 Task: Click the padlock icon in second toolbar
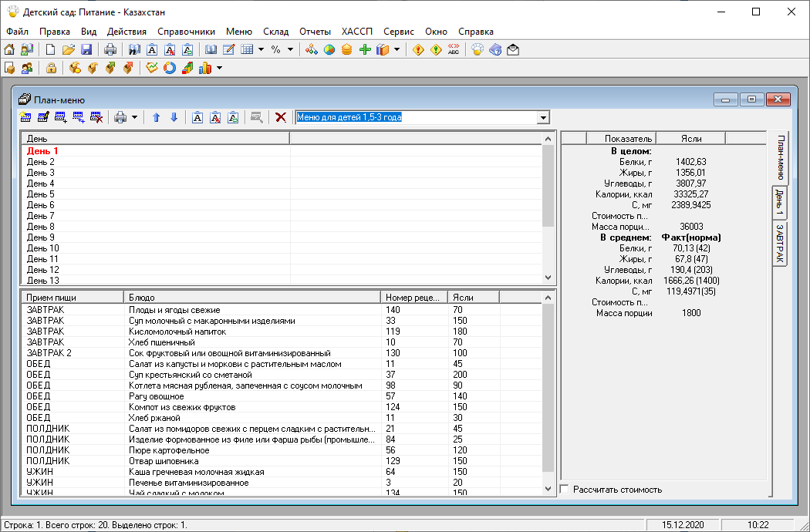tap(51, 69)
